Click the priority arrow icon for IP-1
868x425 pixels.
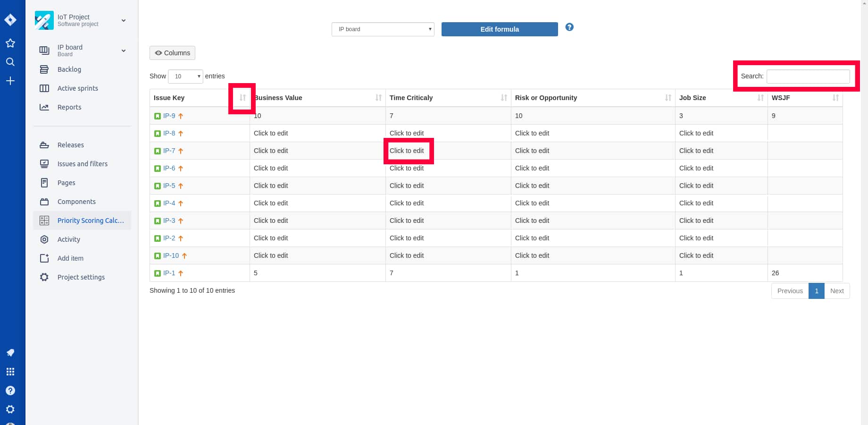pos(181,273)
